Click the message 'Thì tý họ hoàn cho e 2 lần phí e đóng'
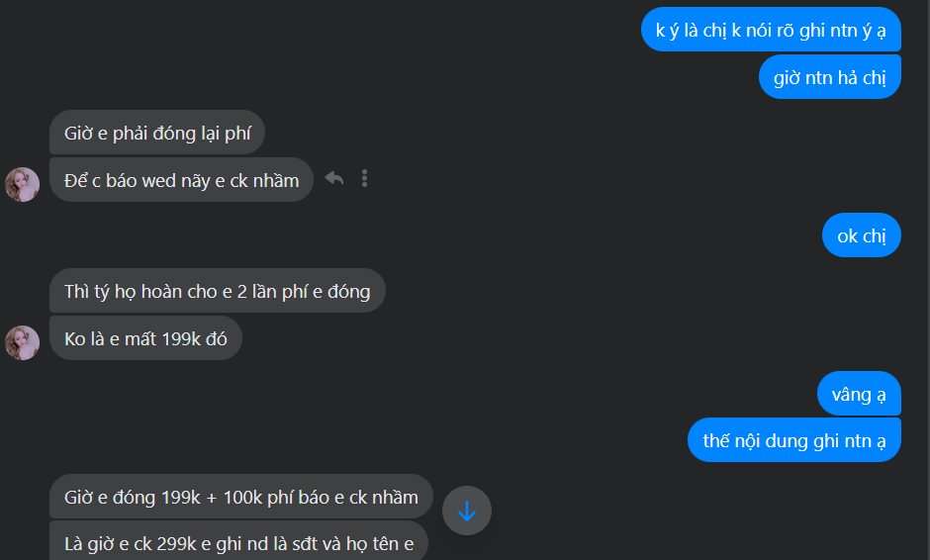 coord(217,291)
